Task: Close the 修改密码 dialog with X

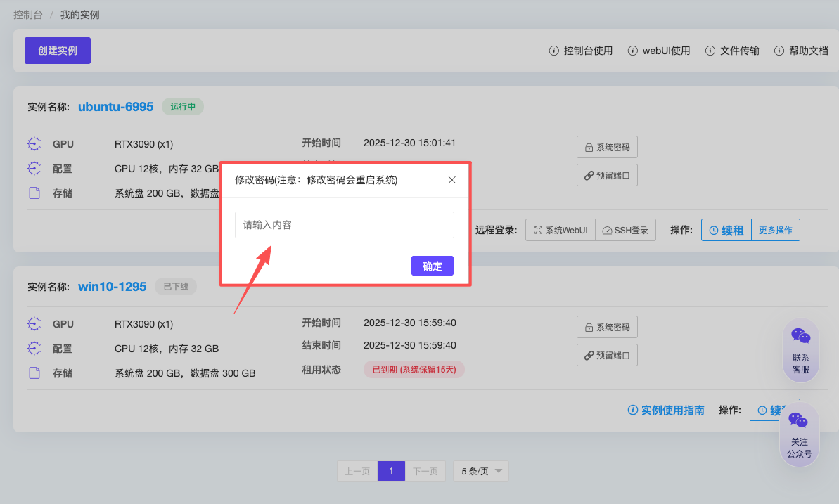Action: pyautogui.click(x=452, y=180)
